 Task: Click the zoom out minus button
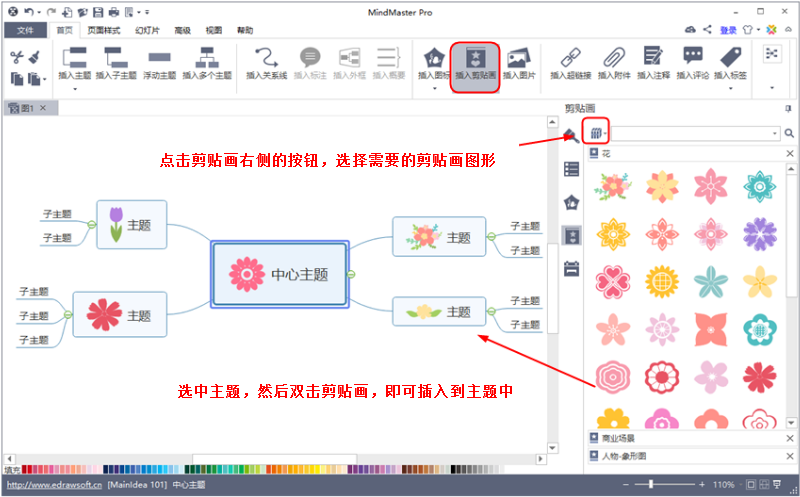(626, 484)
